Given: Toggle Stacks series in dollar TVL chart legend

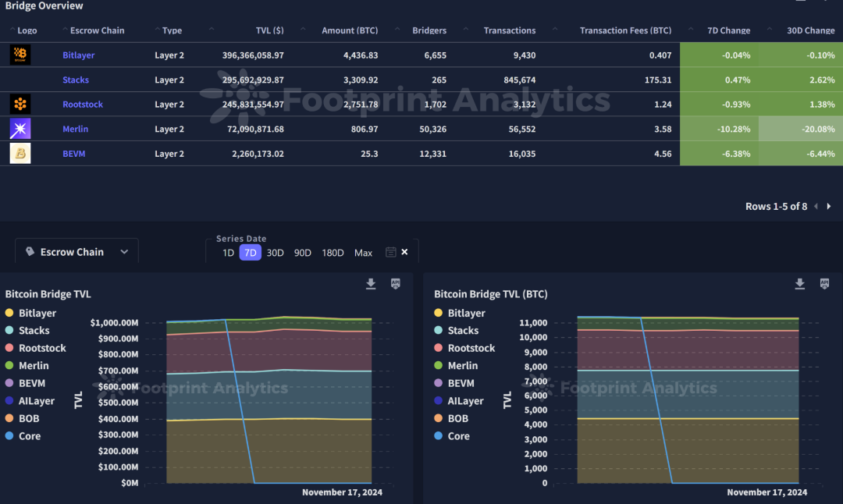Looking at the screenshot, I should coord(27,331).
